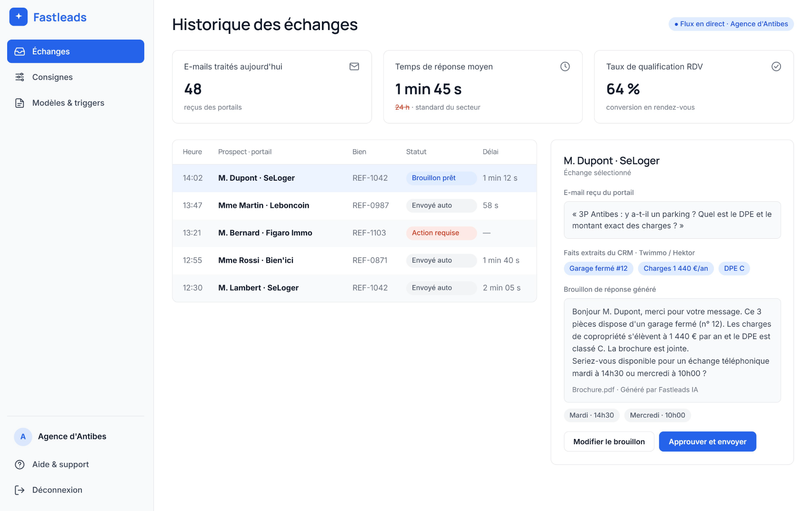
Task: Select Déconnexion to log out
Action: point(76,490)
